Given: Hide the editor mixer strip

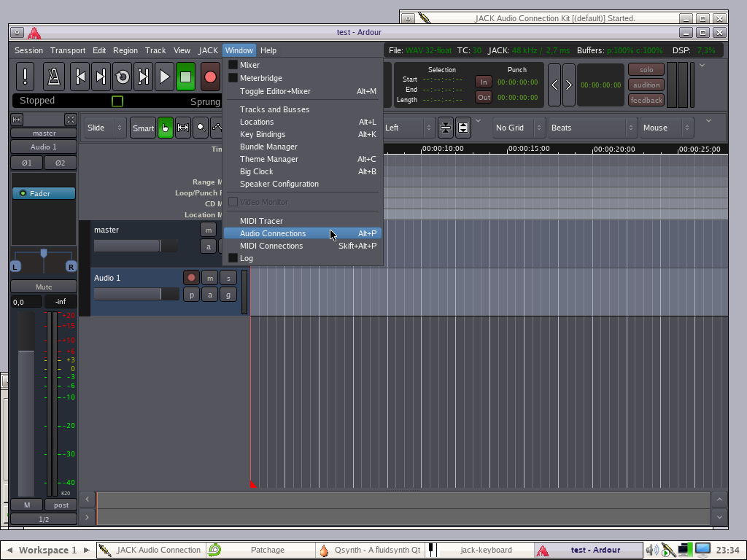Looking at the screenshot, I should pos(71,120).
